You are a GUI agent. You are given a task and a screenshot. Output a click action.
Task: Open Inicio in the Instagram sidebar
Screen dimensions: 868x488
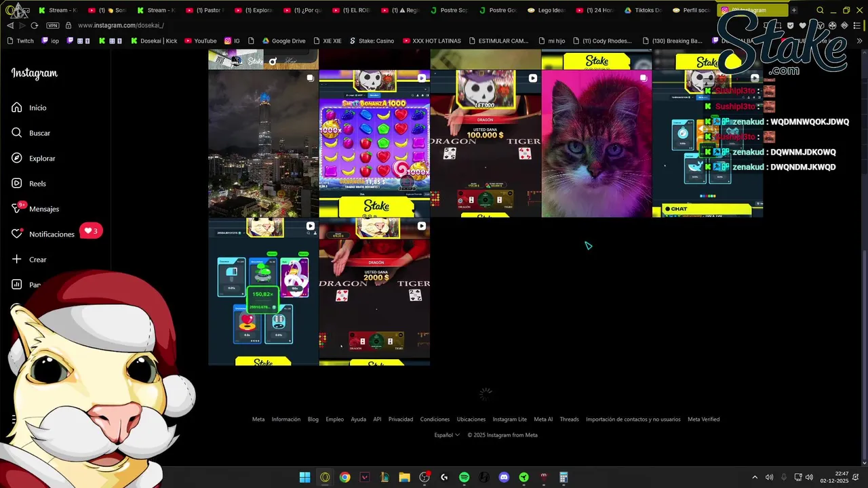[x=29, y=108]
